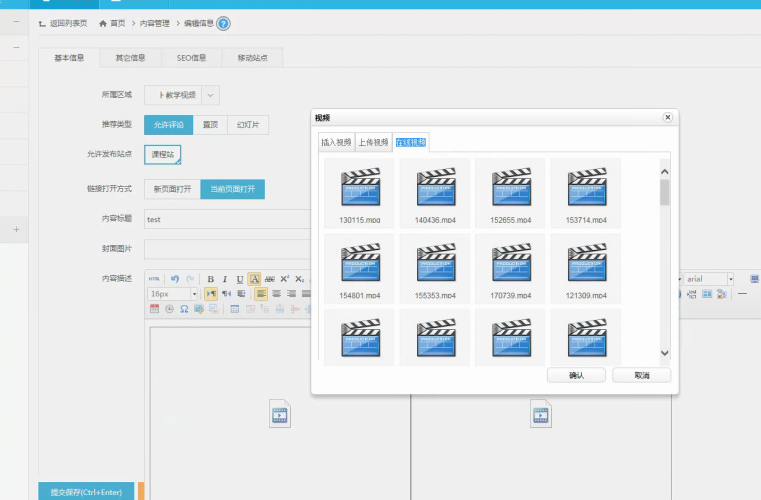Screen dimensions: 761x500
Task: Select the 130115.mp4 video thumbnail
Action: [360, 191]
